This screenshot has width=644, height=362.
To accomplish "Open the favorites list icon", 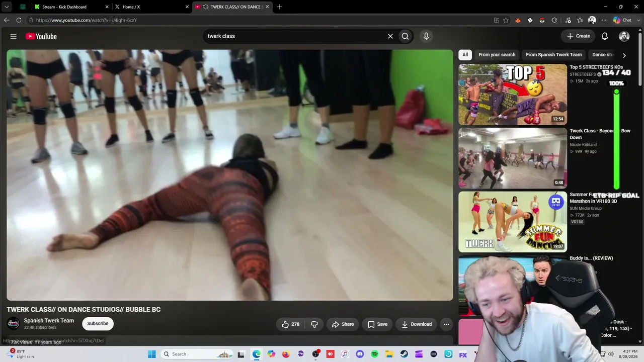I will pos(580,20).
